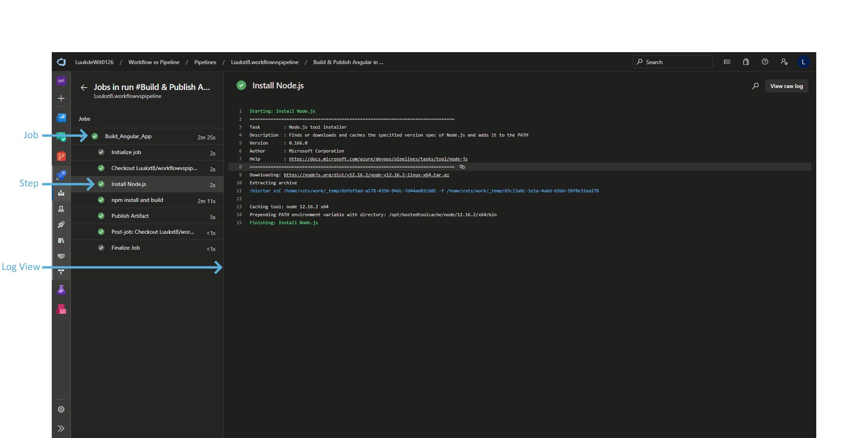This screenshot has width=868, height=438.
Task: Click the log search magnifier icon
Action: coord(755,86)
